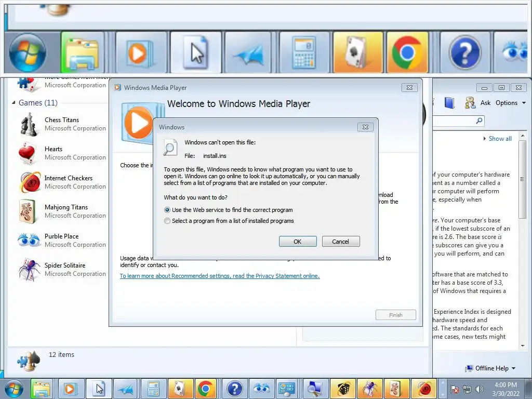The width and height of the screenshot is (532, 399).
Task: Open Internet Checkers taskbar icon
Action: point(424,389)
